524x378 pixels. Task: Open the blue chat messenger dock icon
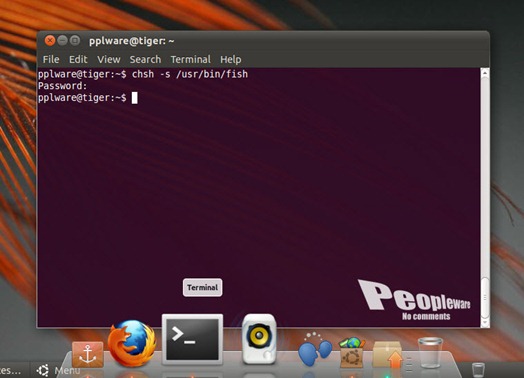coord(314,349)
